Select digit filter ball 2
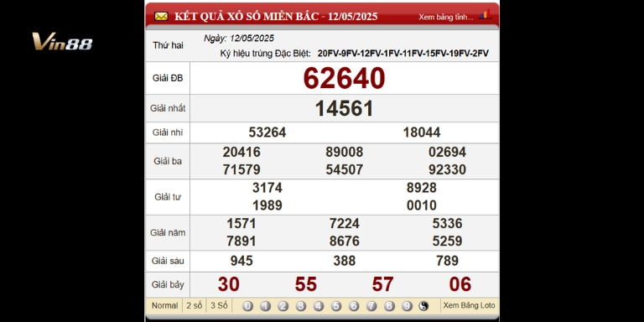The width and height of the screenshot is (644, 322). (283, 306)
